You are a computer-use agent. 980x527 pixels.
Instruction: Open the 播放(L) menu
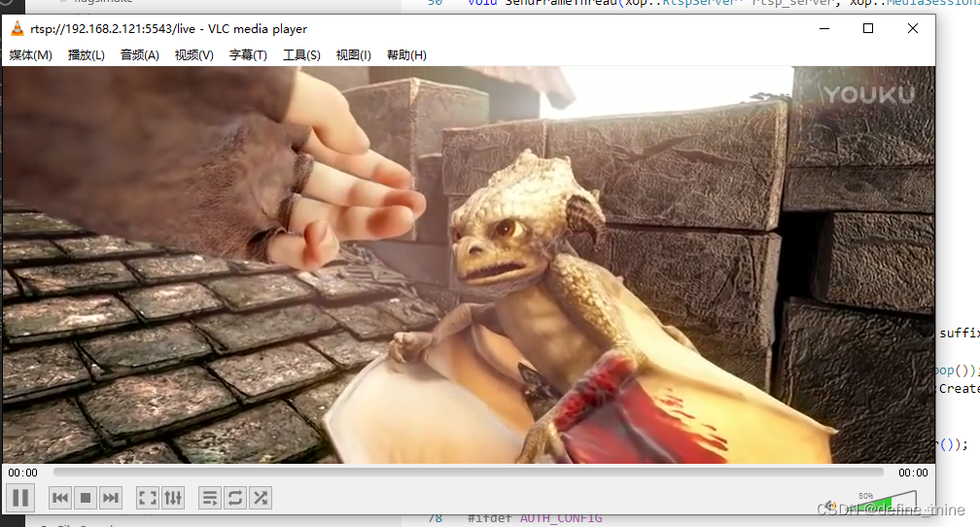(x=87, y=55)
